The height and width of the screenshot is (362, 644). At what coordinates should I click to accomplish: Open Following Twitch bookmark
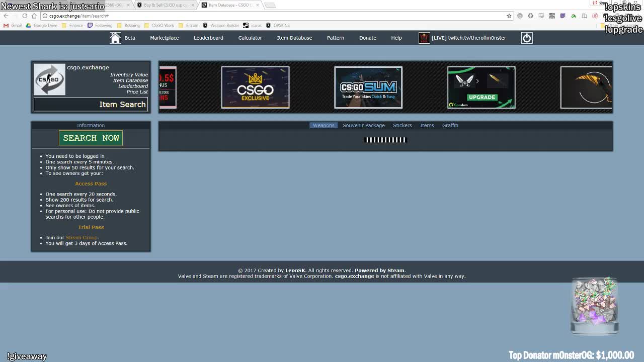click(100, 25)
